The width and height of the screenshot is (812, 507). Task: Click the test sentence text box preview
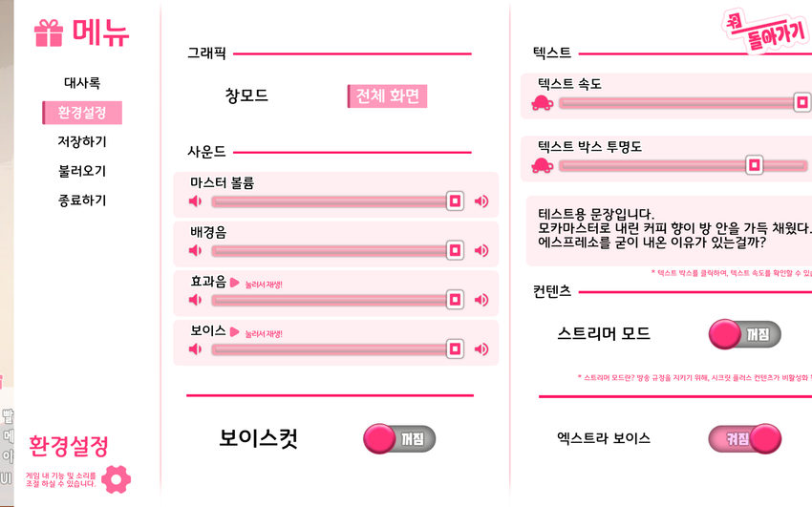(669, 229)
